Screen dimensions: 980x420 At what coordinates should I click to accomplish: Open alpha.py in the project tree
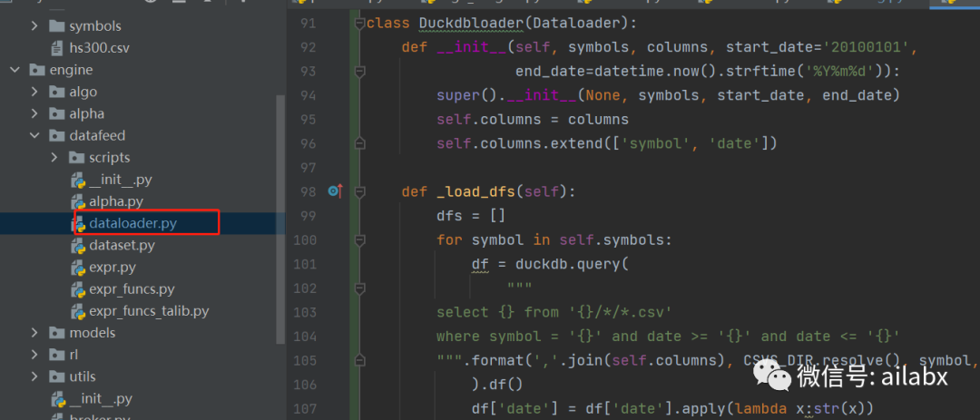[116, 202]
